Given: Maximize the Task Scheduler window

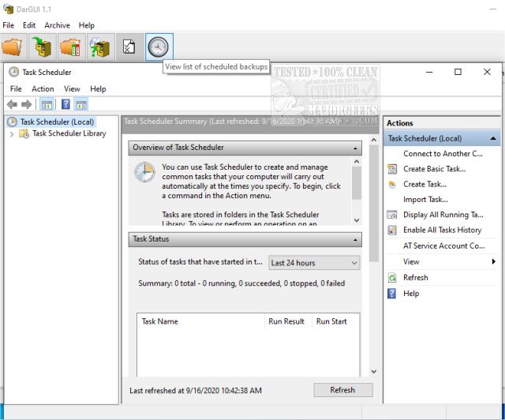Looking at the screenshot, I should [458, 72].
